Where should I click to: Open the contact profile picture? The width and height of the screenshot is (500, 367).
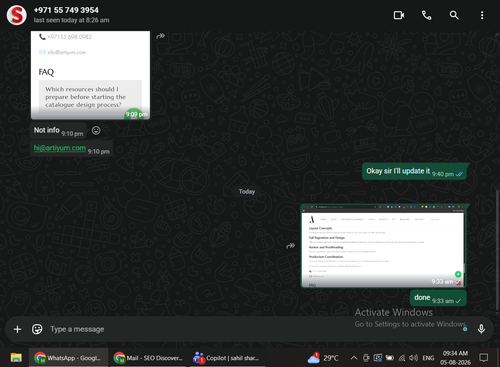tap(17, 15)
